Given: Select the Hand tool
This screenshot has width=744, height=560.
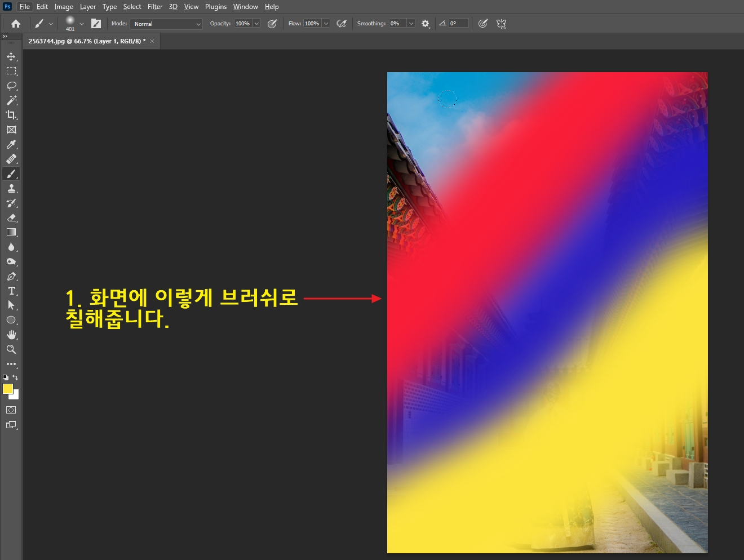Looking at the screenshot, I should (x=11, y=335).
